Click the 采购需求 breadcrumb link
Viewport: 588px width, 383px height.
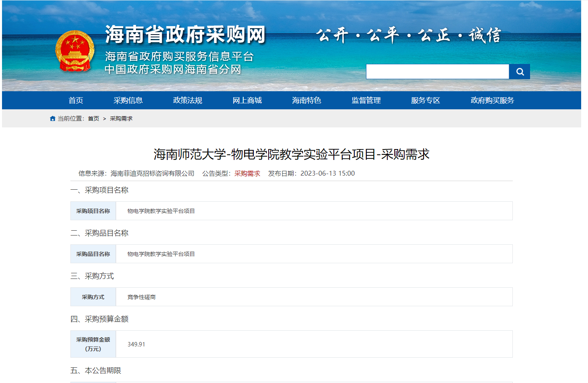coord(121,119)
